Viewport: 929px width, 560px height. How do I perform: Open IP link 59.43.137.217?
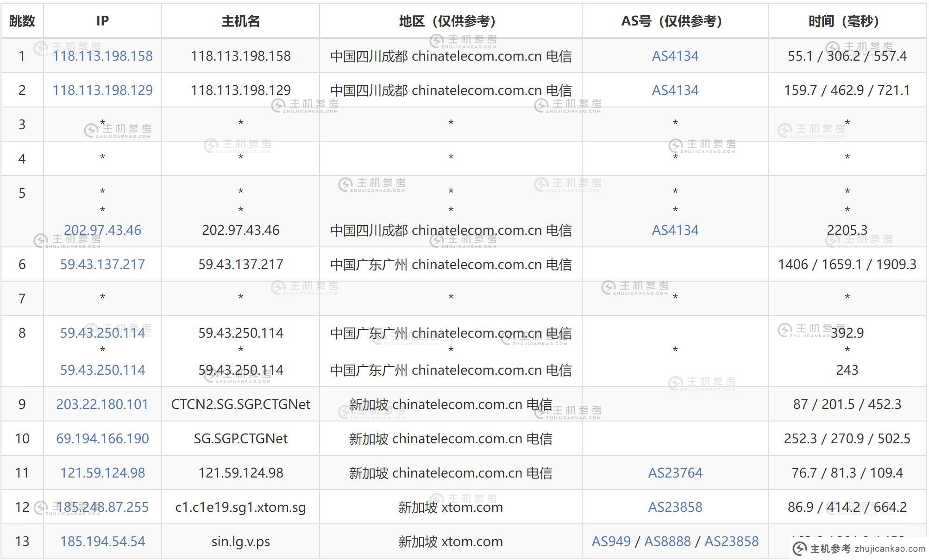coord(102,264)
